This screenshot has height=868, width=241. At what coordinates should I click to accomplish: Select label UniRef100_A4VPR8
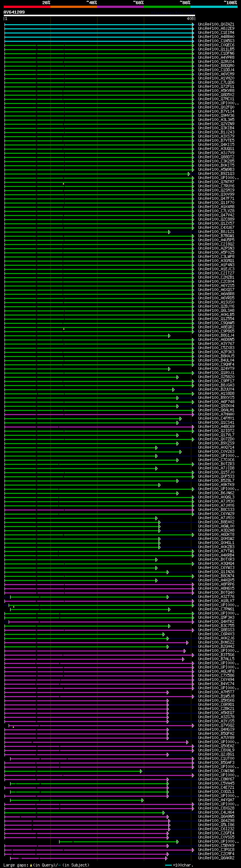(x=216, y=58)
